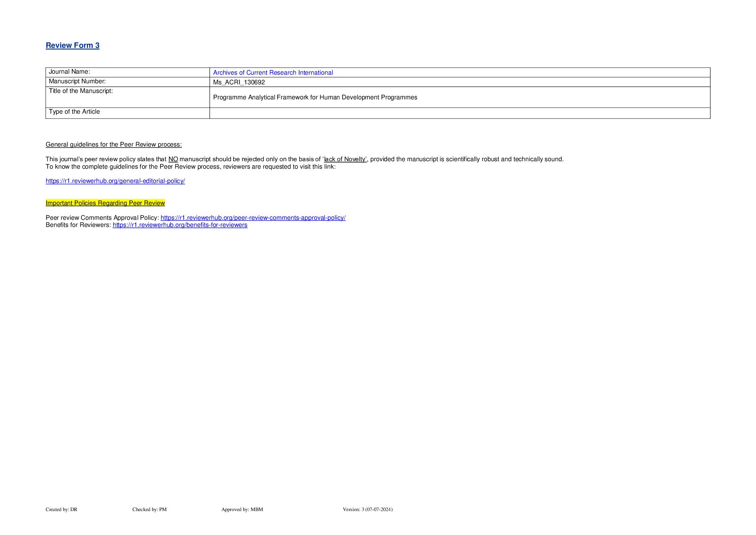Image resolution: width=756 pixels, height=535 pixels.
Task: Click the Created by: DR footer text
Action: 61,509
